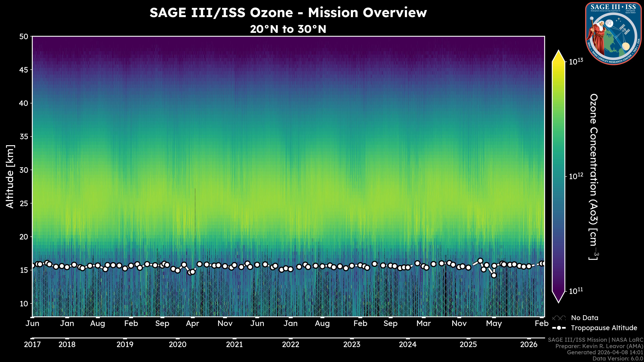Screen dimensions: 644x362
Task: Click the 20°N to 30°N subtitle
Action: [288, 29]
